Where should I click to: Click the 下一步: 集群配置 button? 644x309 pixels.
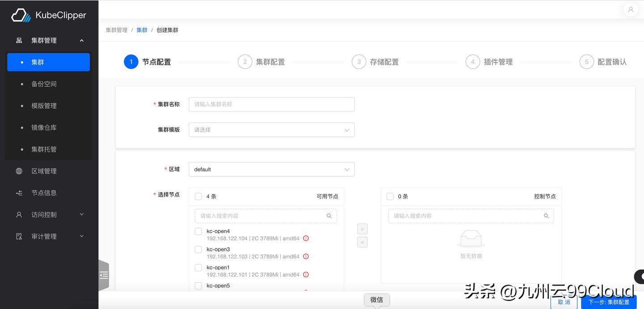pos(609,302)
